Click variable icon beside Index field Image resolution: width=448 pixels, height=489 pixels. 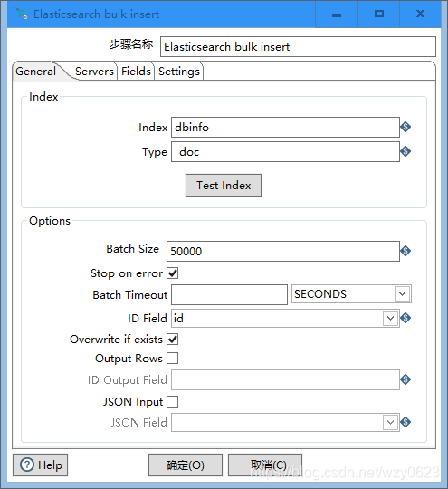coord(405,127)
